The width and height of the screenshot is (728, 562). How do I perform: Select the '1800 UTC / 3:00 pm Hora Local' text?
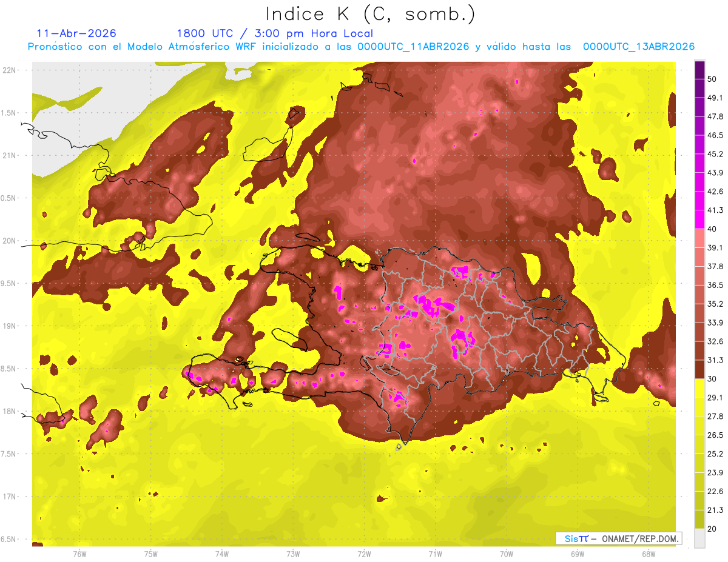click(274, 33)
